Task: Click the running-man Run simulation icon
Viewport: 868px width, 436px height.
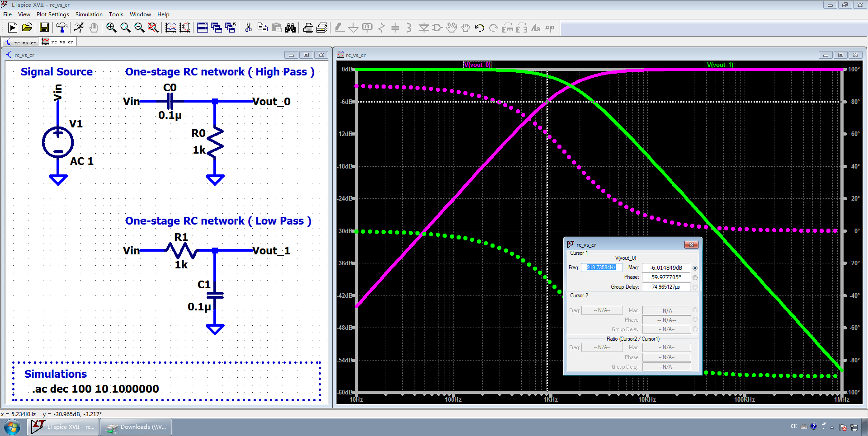Action: click(79, 28)
